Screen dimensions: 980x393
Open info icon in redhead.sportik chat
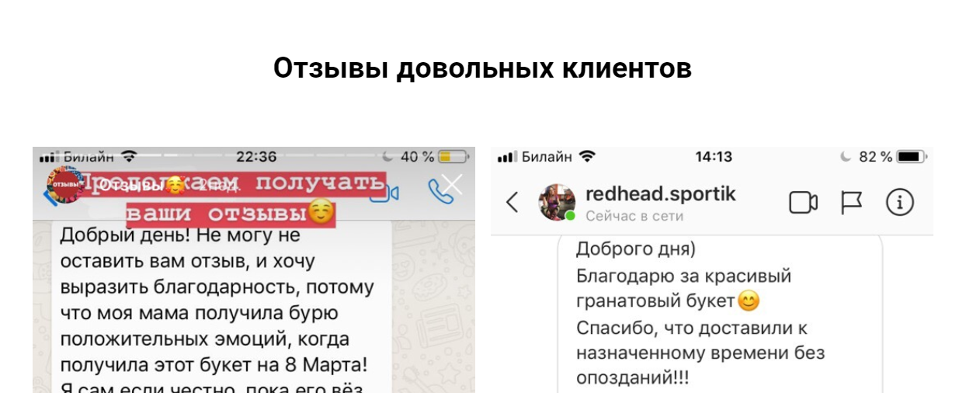pos(899,203)
